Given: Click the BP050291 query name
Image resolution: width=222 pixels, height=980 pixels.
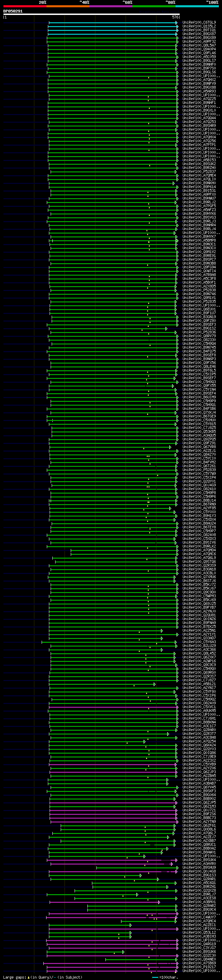Looking at the screenshot, I should coord(13,11).
